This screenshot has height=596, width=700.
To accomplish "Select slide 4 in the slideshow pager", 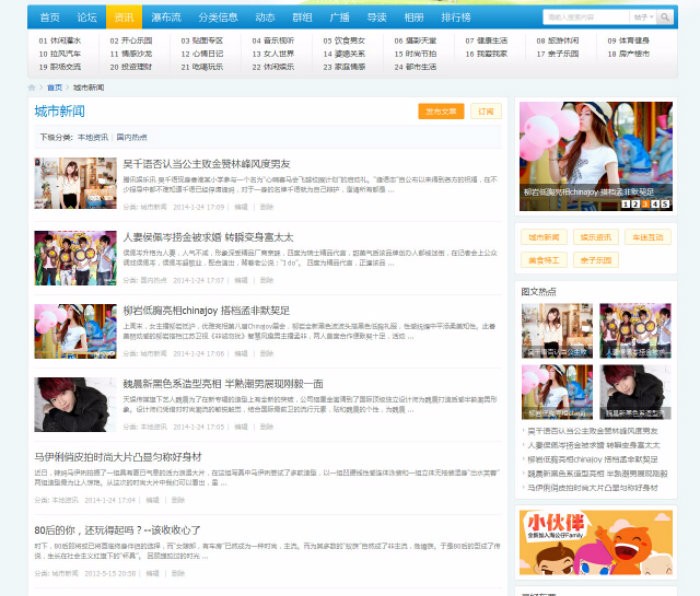I will 655,204.
